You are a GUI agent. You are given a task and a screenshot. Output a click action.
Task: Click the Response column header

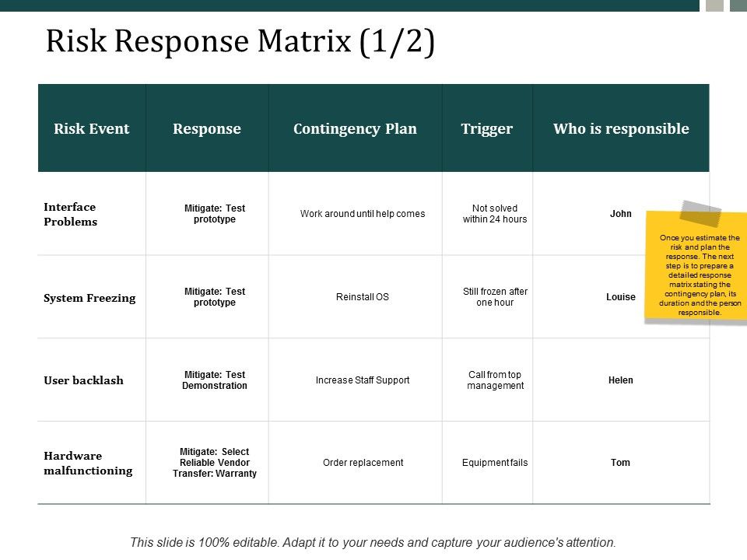207,128
